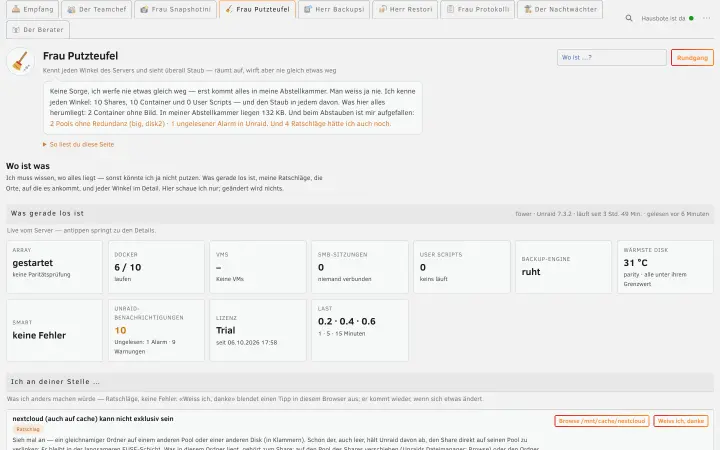The height and width of the screenshot is (450, 720).
Task: Open the Unraid-Benachrichtigungen card
Action: click(x=156, y=330)
